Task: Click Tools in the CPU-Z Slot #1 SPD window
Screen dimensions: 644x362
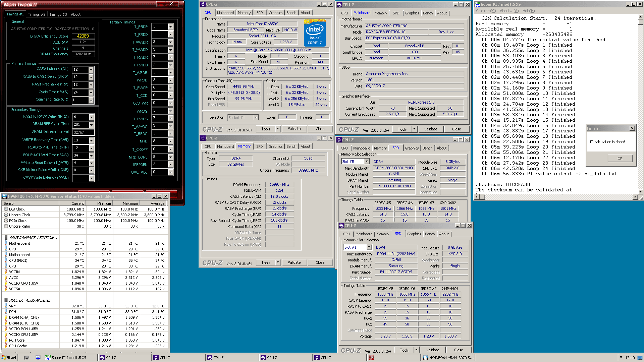Action: pos(404,350)
